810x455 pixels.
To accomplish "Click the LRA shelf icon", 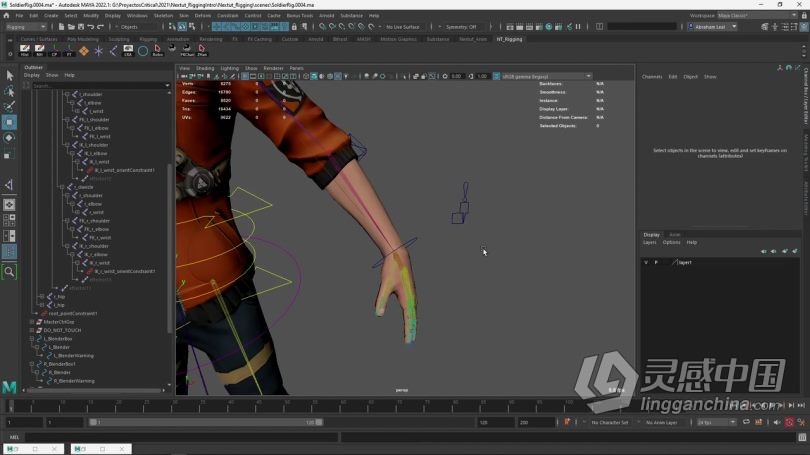I will (x=128, y=50).
